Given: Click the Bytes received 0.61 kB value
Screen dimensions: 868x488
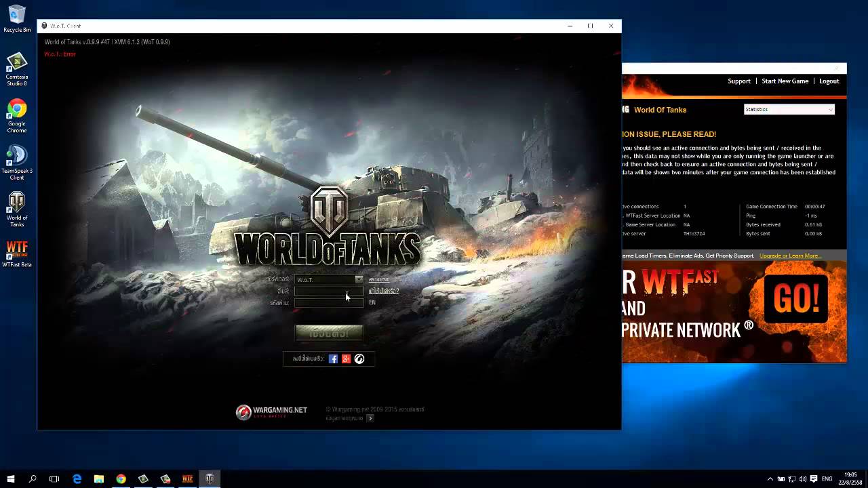Looking at the screenshot, I should (814, 224).
